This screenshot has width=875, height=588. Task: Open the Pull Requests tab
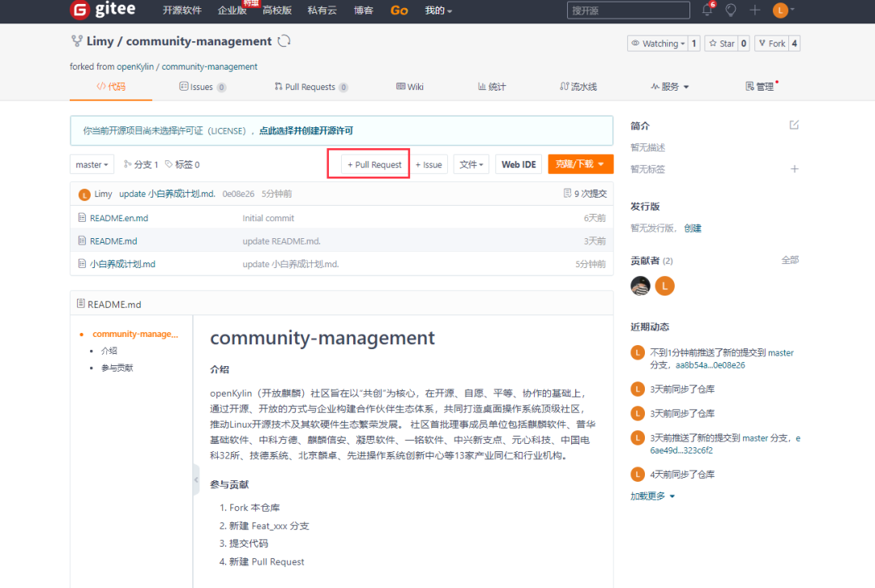[x=311, y=87]
